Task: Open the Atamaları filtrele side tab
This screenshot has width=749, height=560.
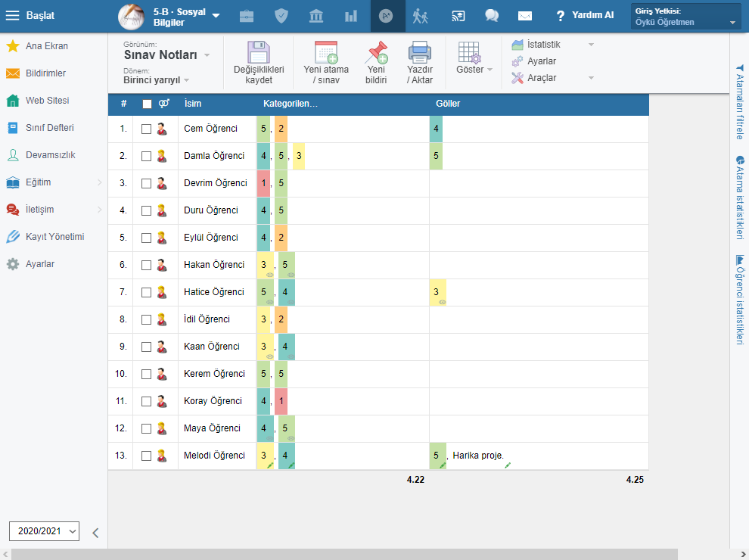Action: tap(740, 101)
